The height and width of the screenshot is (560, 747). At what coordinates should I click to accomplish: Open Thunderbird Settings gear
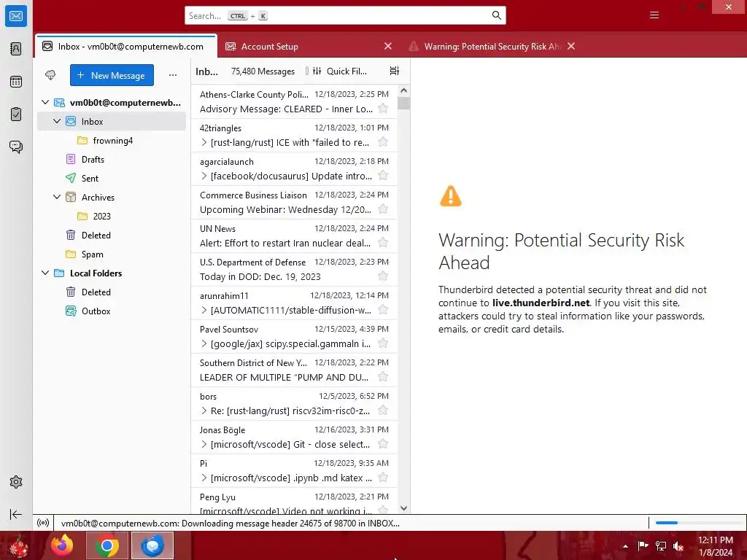[16, 482]
